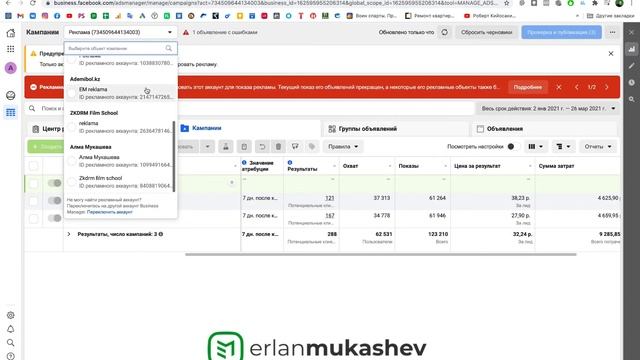
Task: Click the tag label toolbar icon
Action: coord(312,147)
